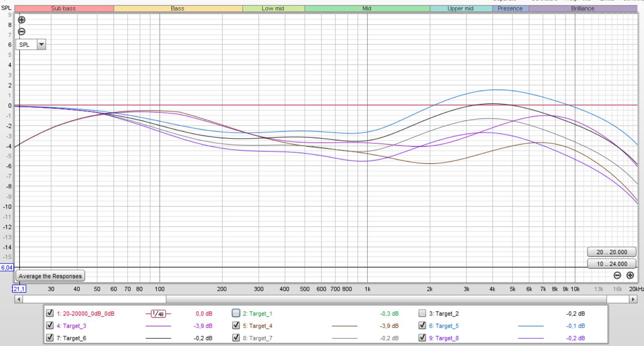Screen dimensions: 644x346
Task: Click the 1/48 smoothing indicator in legend
Action: point(158,313)
